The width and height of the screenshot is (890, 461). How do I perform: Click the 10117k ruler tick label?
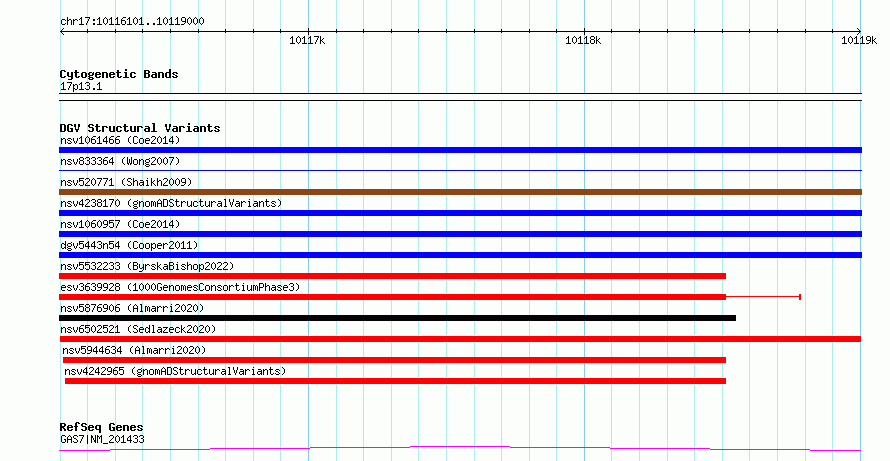pos(307,40)
